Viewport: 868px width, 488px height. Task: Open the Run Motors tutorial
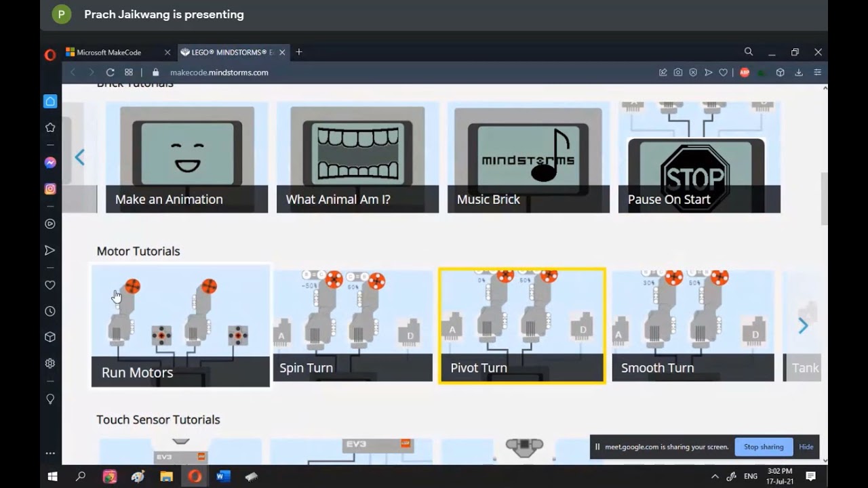pos(180,326)
